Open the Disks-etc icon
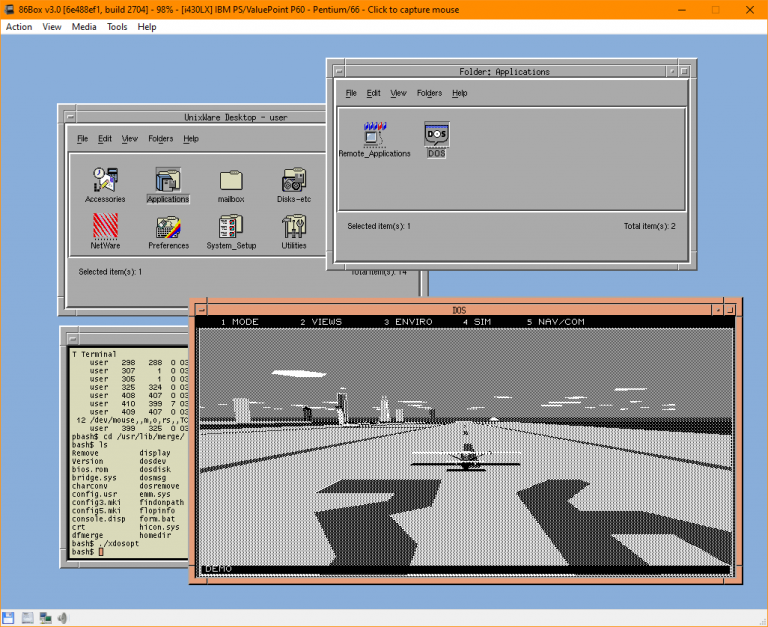Image resolution: width=768 pixels, height=627 pixels. pyautogui.click(x=293, y=180)
